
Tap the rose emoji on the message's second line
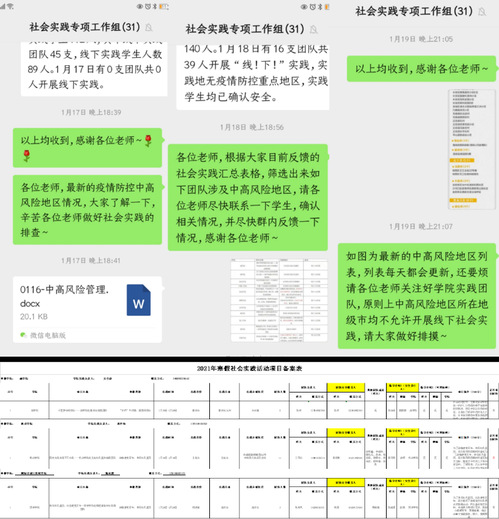tap(27, 155)
